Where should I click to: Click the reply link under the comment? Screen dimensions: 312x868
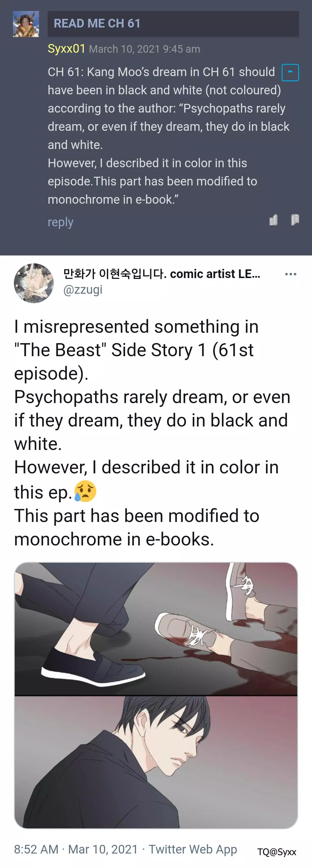[x=61, y=222]
